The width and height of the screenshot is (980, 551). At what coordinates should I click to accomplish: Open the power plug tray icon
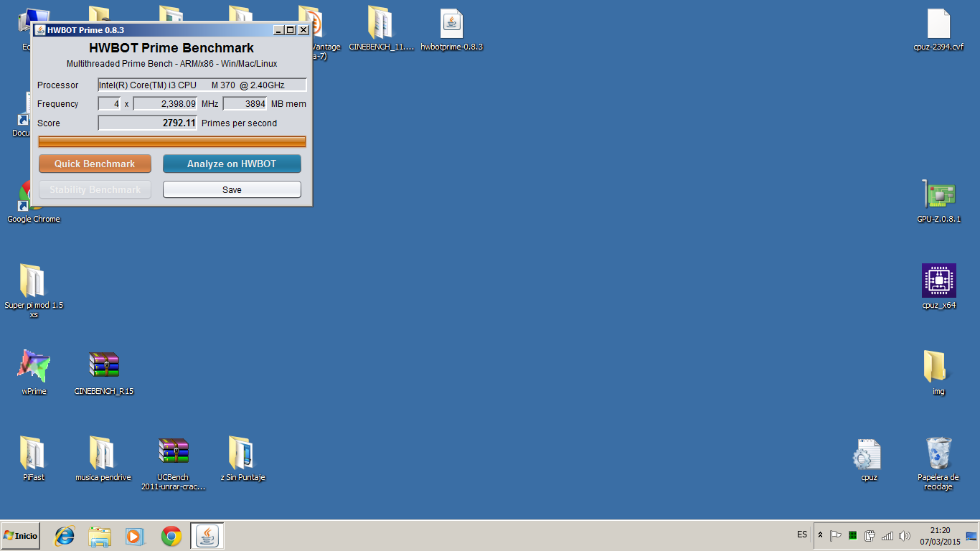pyautogui.click(x=870, y=536)
